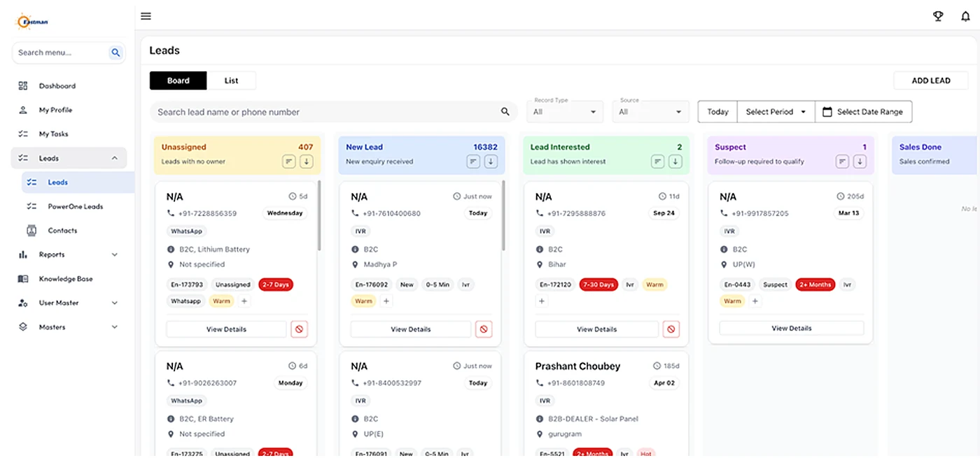Image resolution: width=980 pixels, height=458 pixels.
Task: Open the hamburger menu icon
Action: tap(146, 16)
